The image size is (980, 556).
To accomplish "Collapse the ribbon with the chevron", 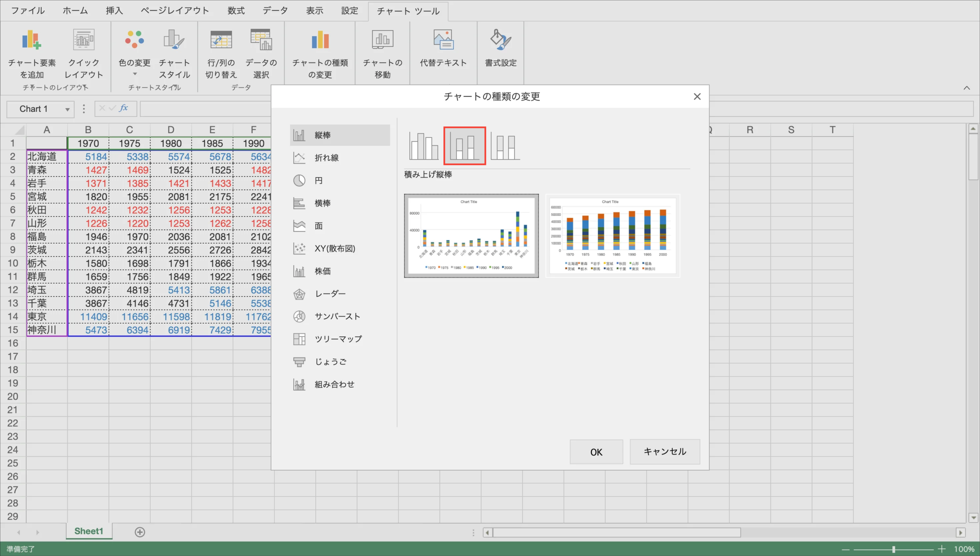I will [x=966, y=88].
